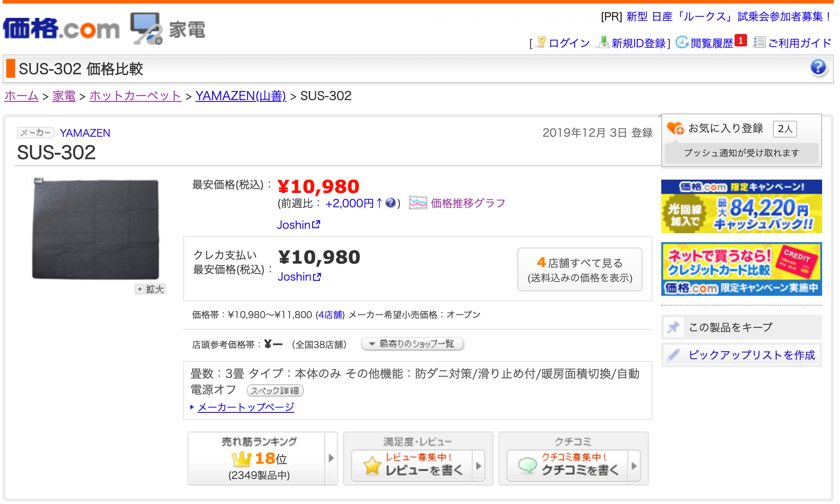Click the star icon to write a review
Screen dimensions: 840x504
[x=372, y=466]
